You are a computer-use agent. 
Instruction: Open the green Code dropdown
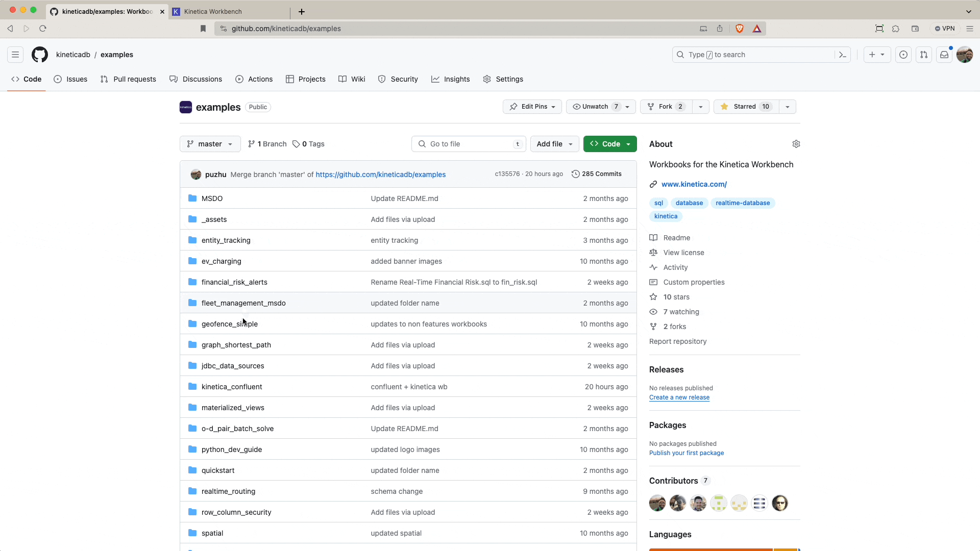pyautogui.click(x=610, y=144)
